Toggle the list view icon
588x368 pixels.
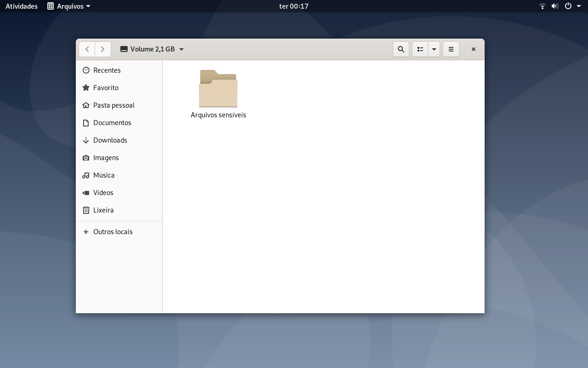coord(420,49)
